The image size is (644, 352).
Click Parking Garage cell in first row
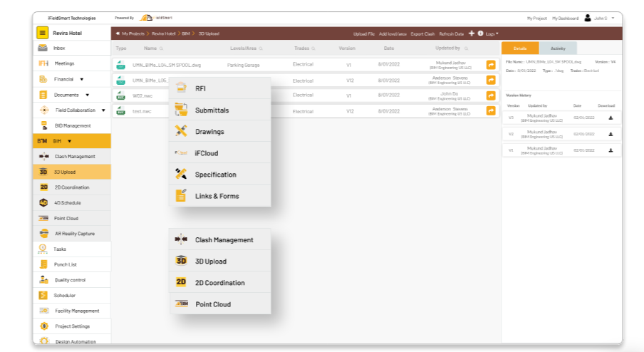point(243,65)
